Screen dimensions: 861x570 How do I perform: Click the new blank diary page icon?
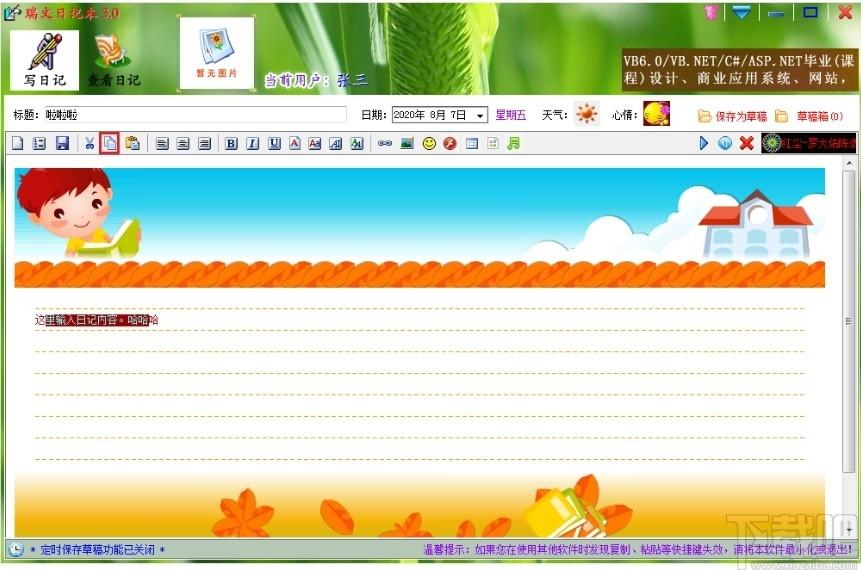pos(18,143)
